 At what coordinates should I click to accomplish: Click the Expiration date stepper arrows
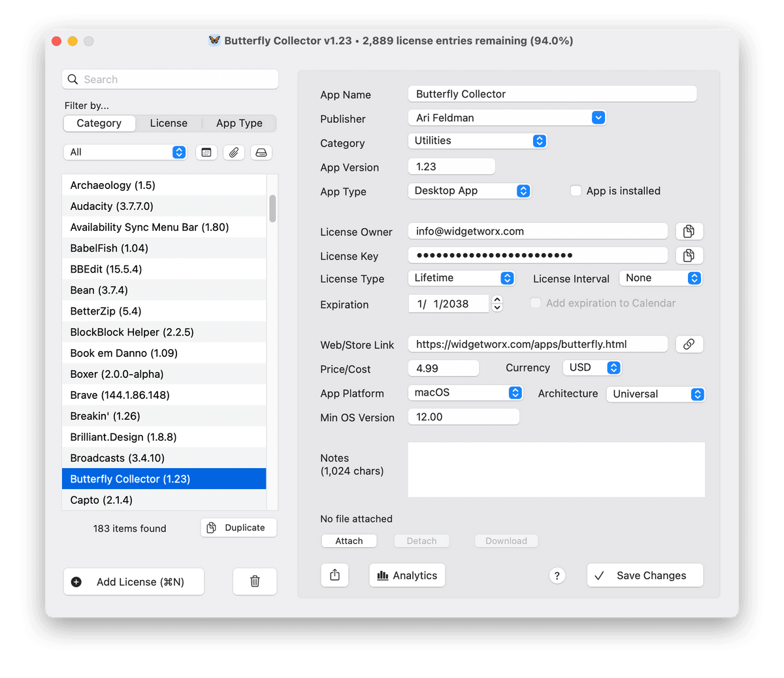[x=497, y=303]
